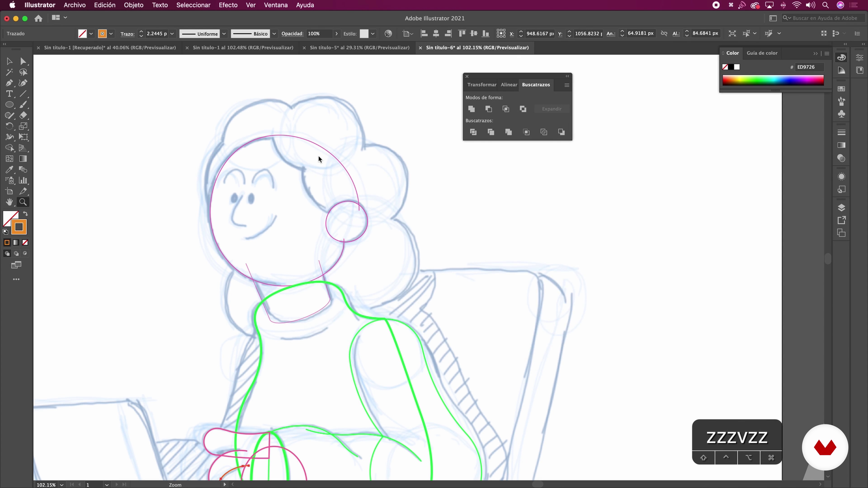This screenshot has height=488, width=868.
Task: Expand the Opacidad options arrow
Action: pyautogui.click(x=336, y=34)
